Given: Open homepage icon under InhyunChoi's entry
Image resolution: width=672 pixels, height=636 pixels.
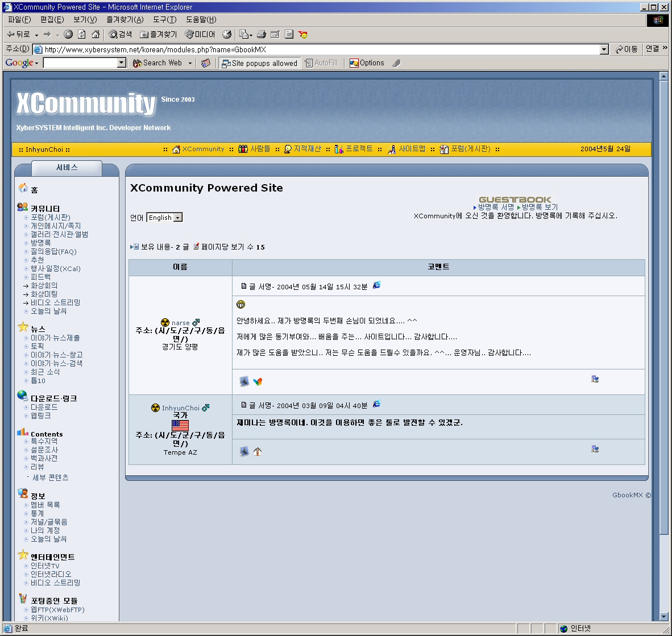Looking at the screenshot, I should (258, 451).
